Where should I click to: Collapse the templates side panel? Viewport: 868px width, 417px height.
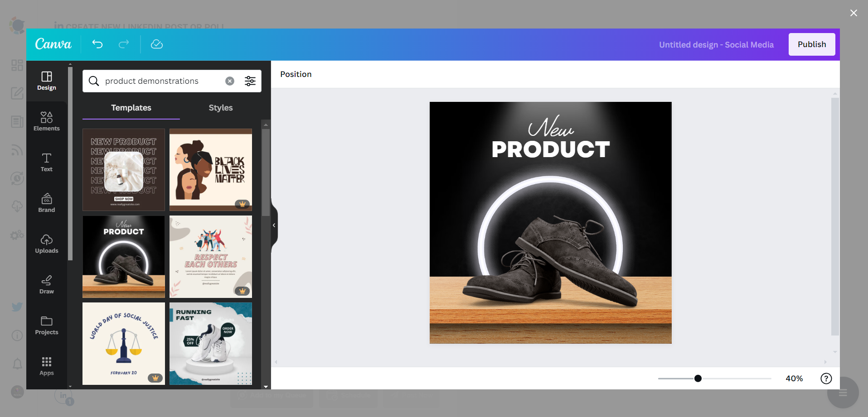click(x=273, y=225)
